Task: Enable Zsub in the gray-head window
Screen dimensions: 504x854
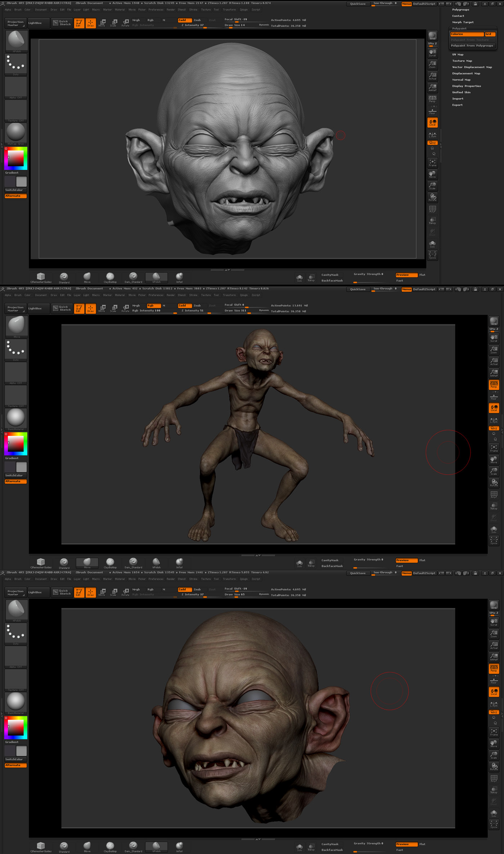Action: pos(197,20)
